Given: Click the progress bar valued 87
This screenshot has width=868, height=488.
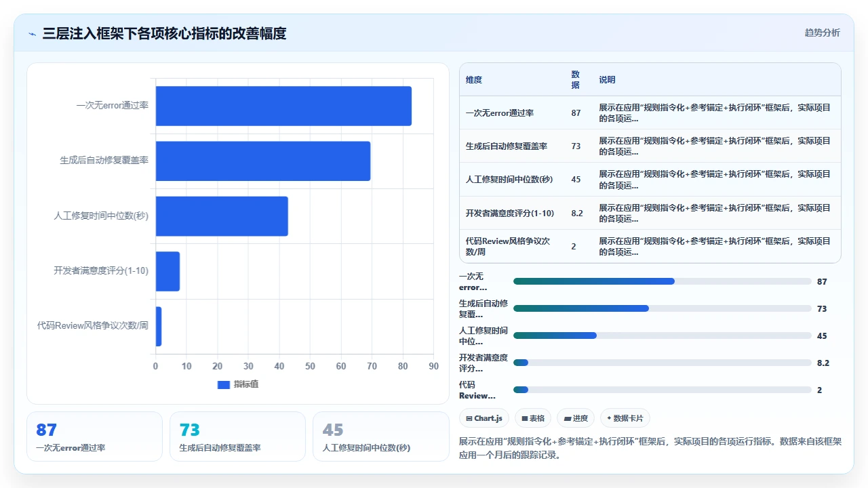Looking at the screenshot, I should (x=663, y=281).
